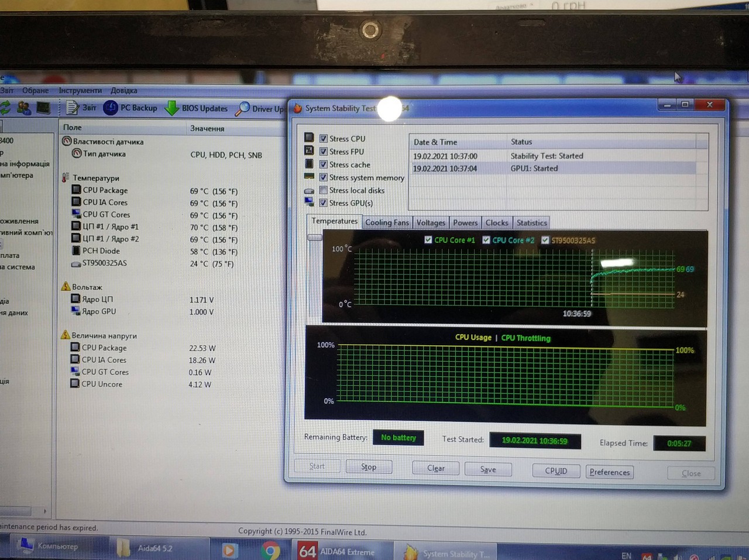
Task: Adjust the temperature graph scale slider
Action: pyautogui.click(x=315, y=238)
